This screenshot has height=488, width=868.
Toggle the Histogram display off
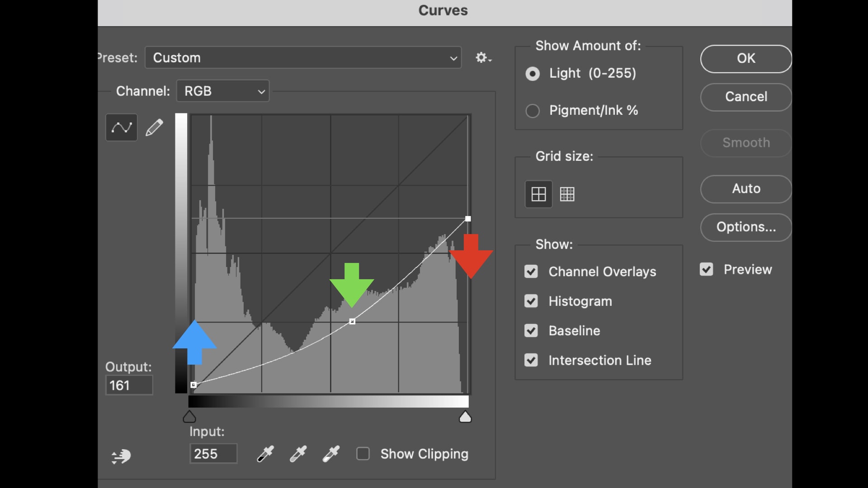tap(531, 301)
